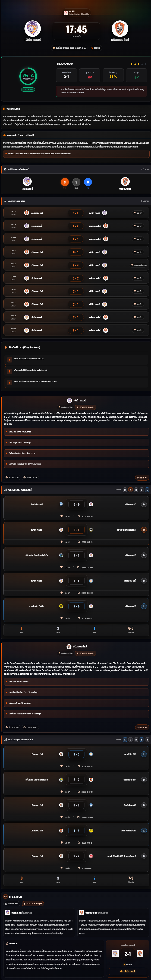Open the '10 นัดล่าสุด' filter in match history
This screenshot has height=980, width=151.
pos(144,201)
